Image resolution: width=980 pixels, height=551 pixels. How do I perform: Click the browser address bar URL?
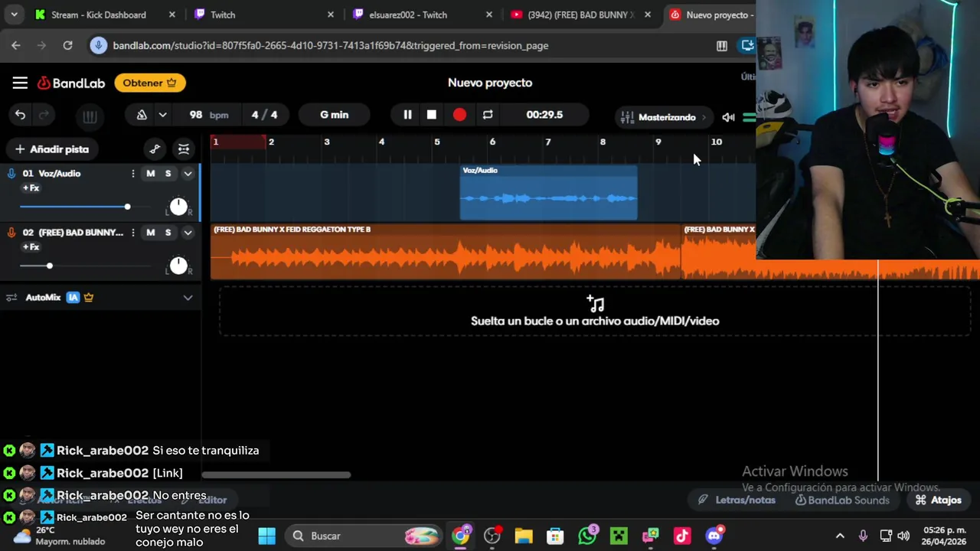click(x=330, y=46)
